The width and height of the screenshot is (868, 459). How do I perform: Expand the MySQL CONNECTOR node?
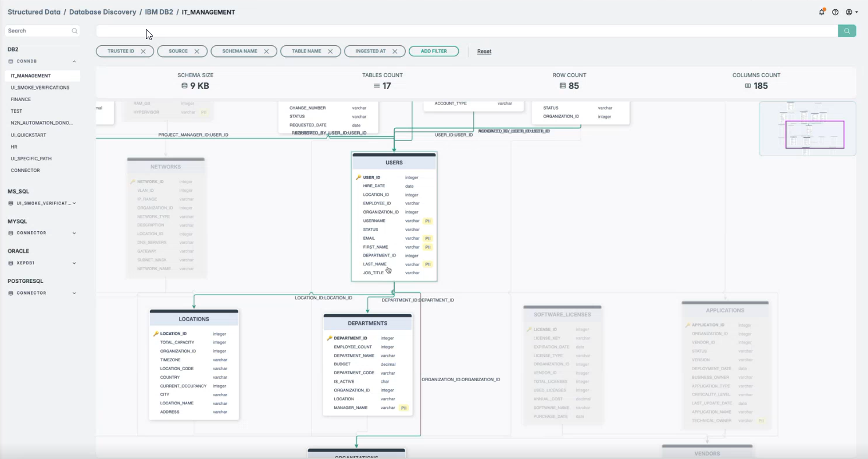[74, 233]
